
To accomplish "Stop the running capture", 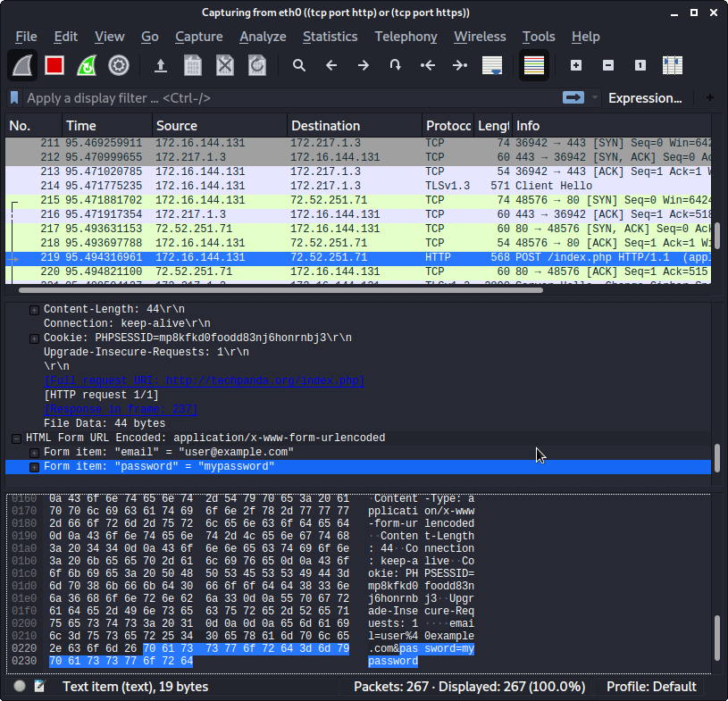I will 54,65.
